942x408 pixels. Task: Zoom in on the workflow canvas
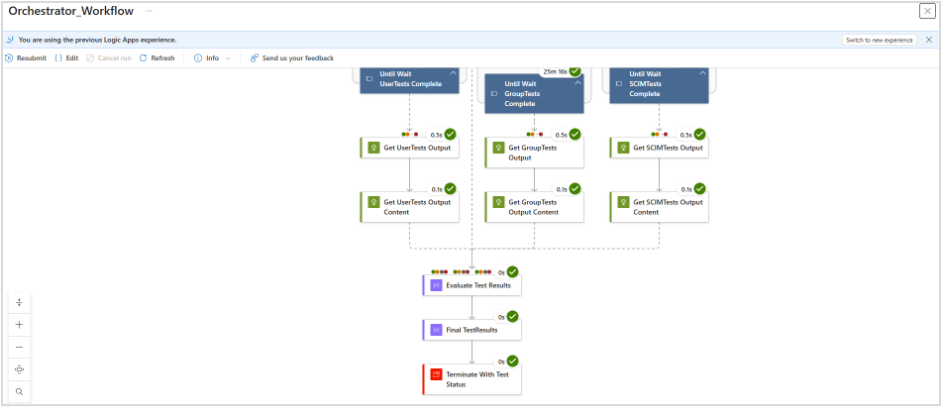coord(19,325)
